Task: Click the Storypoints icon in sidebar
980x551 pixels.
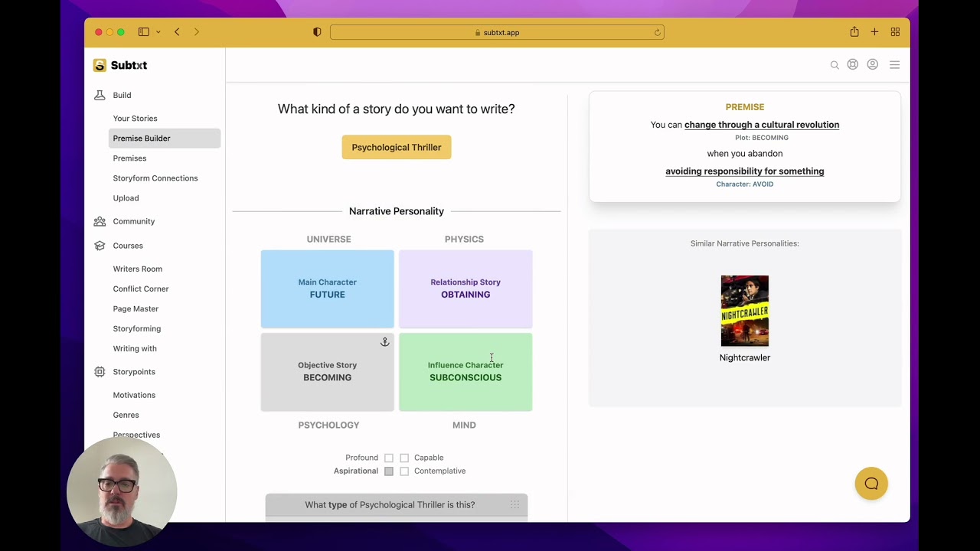Action: point(100,372)
